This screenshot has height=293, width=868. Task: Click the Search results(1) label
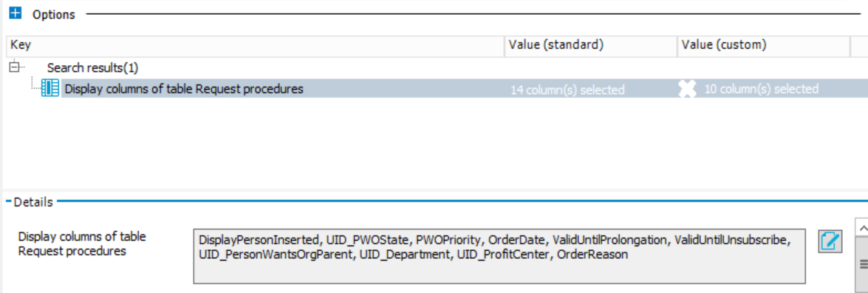tap(92, 68)
